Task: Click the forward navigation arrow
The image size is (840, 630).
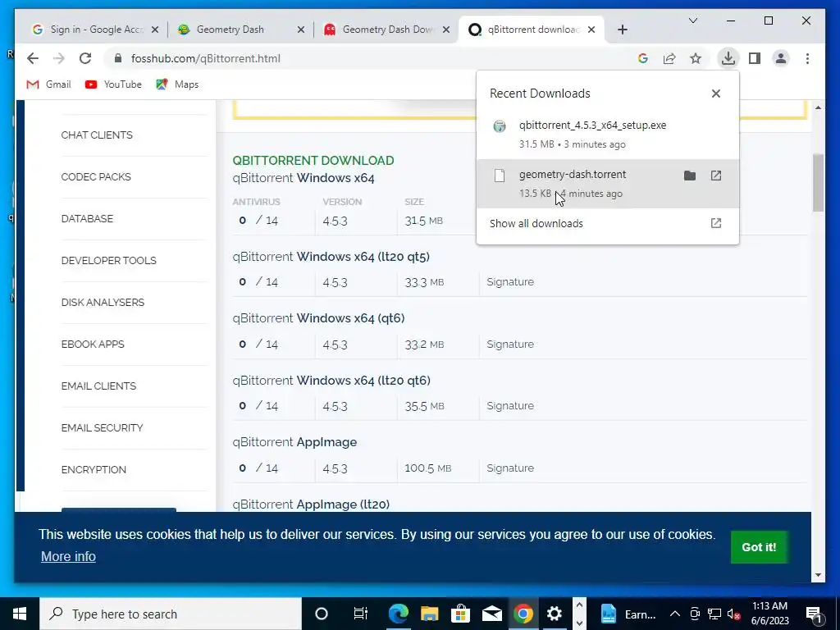Action: [59, 58]
